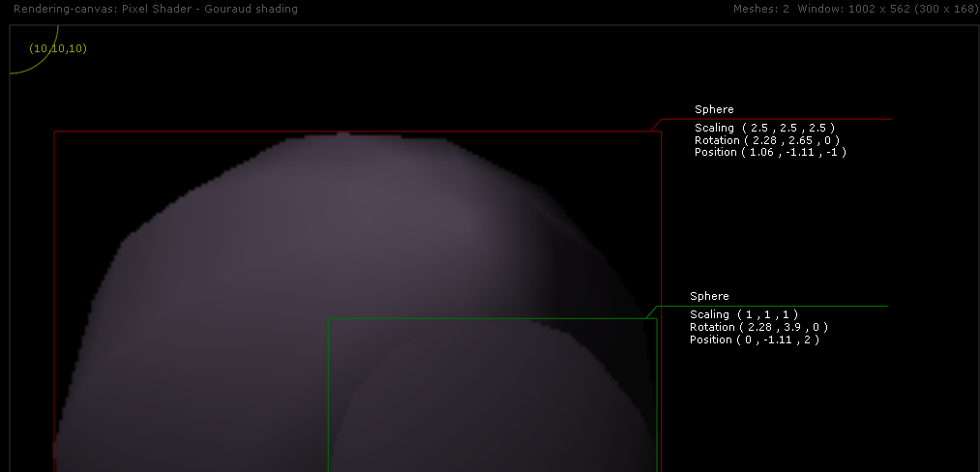This screenshot has height=472, width=980.
Task: Select the Sphere label on green line
Action: (709, 296)
